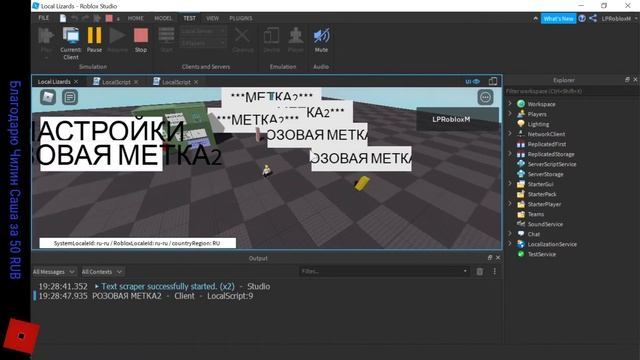This screenshot has height=360, width=640.
Task: Close the second LocalScript tab
Action: pyautogui.click(x=196, y=82)
